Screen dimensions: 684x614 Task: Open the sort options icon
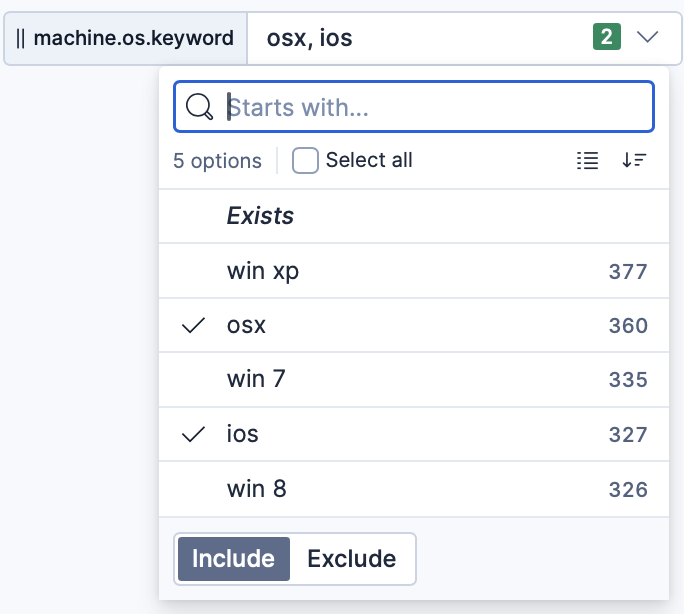click(634, 160)
